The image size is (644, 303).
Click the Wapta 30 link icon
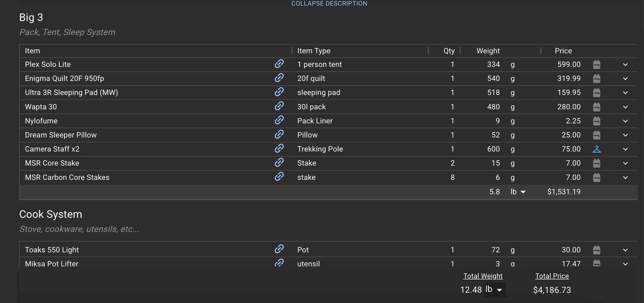(x=279, y=106)
